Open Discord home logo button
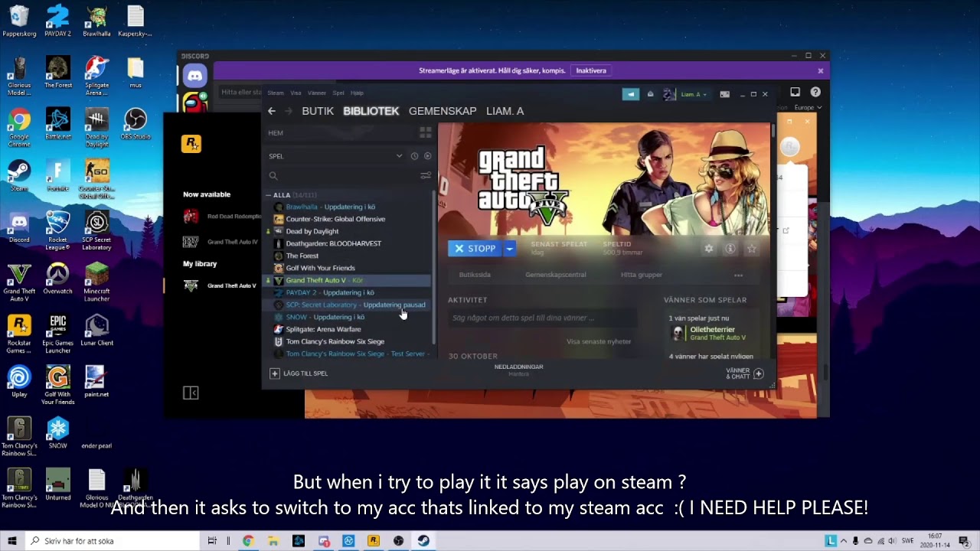The width and height of the screenshot is (980, 551). 194,76
